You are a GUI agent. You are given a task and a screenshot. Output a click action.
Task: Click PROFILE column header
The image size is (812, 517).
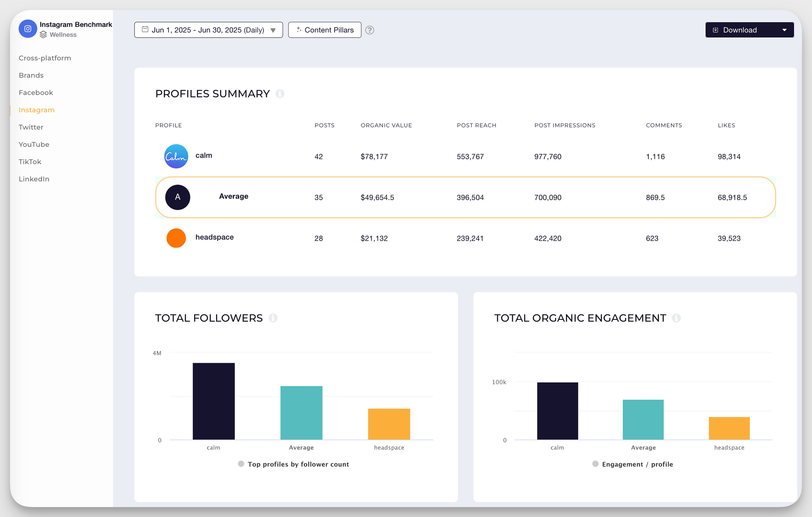coord(168,125)
